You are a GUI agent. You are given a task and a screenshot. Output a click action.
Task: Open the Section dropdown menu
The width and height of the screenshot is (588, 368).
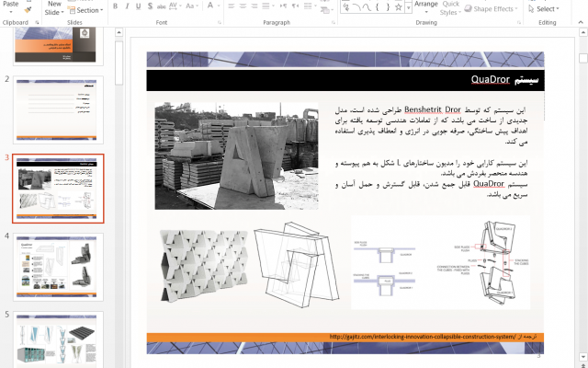click(x=85, y=10)
